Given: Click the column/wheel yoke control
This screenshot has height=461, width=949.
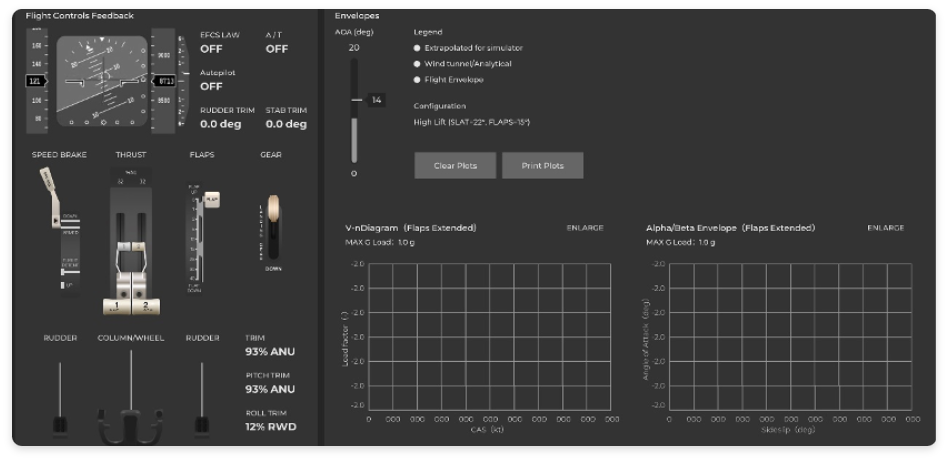Looking at the screenshot, I should pyautogui.click(x=130, y=425).
